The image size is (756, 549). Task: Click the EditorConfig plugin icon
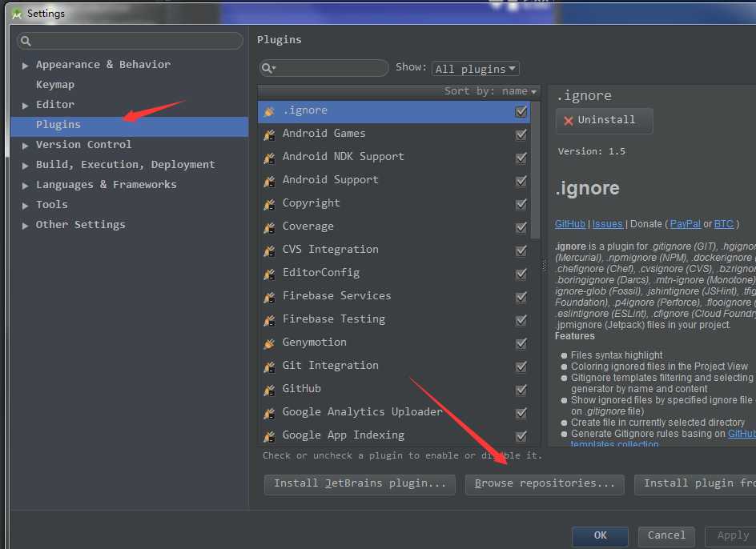(269, 274)
